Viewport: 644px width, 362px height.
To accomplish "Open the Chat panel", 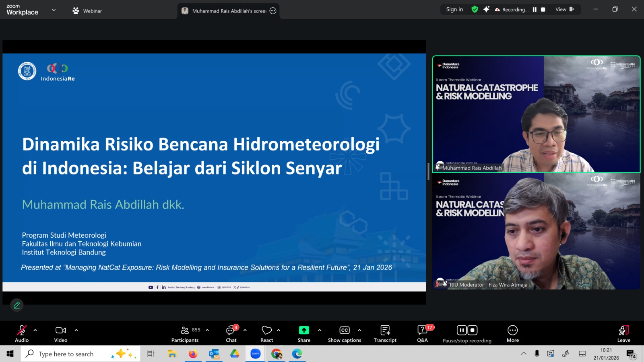I will [231, 333].
